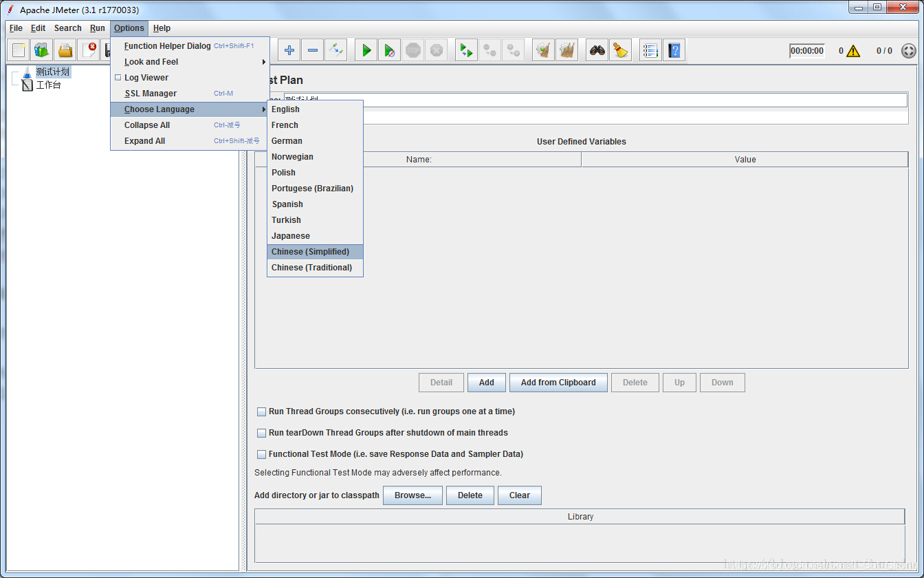Click the grayed Shutdown icon

[436, 50]
